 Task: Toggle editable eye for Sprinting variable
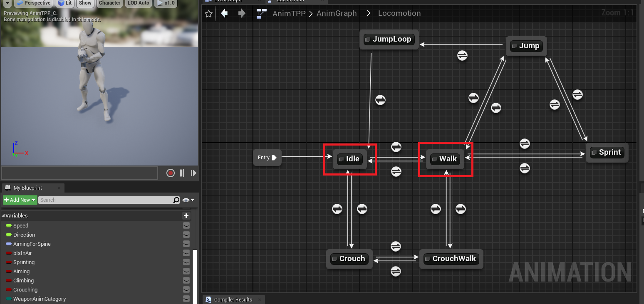pos(186,262)
